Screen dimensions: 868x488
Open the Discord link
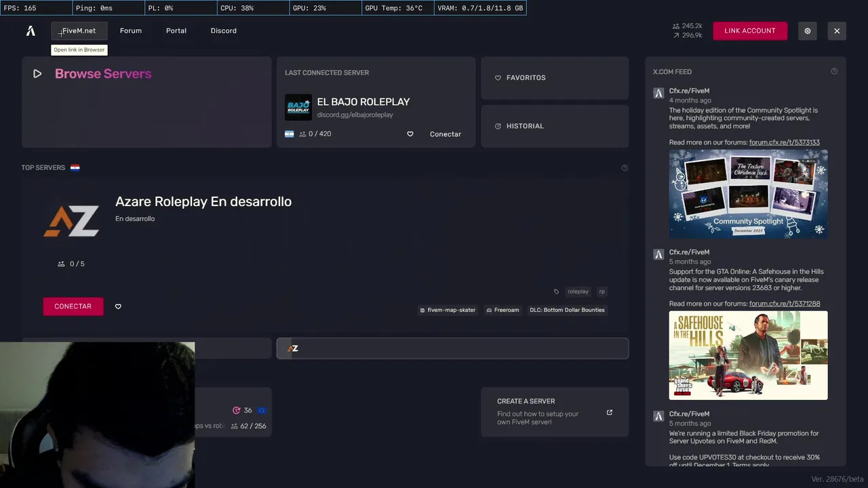click(224, 30)
